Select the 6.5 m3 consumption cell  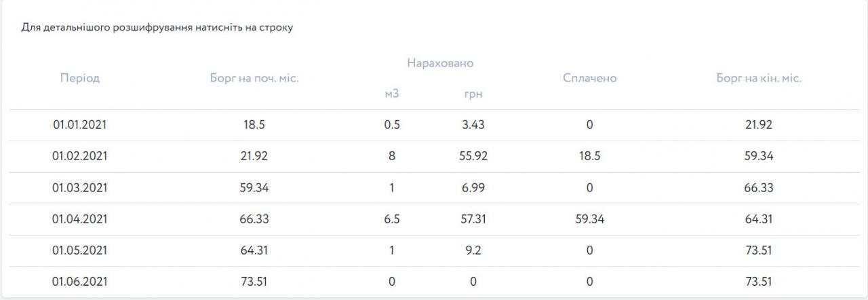point(392,219)
